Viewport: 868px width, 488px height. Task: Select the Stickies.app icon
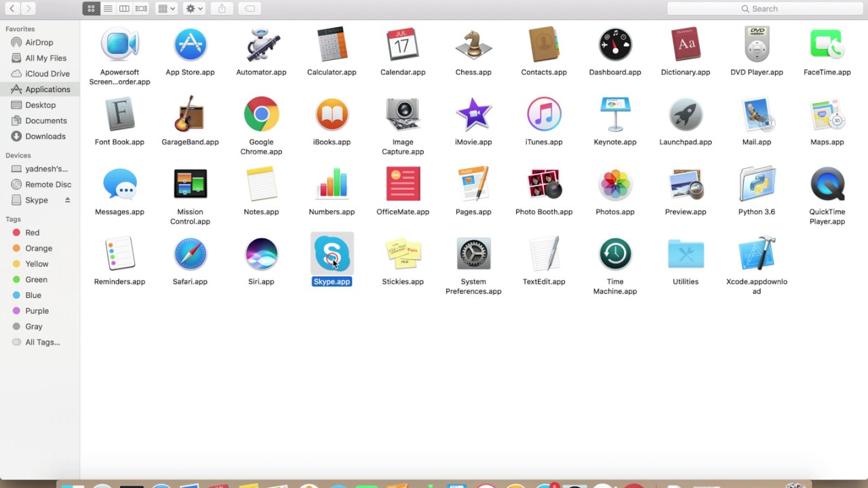pyautogui.click(x=403, y=254)
